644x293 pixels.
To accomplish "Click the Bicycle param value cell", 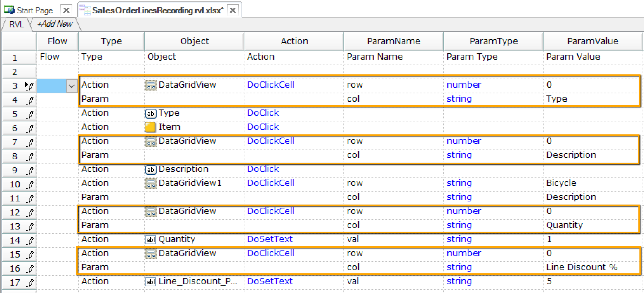I will tap(561, 183).
